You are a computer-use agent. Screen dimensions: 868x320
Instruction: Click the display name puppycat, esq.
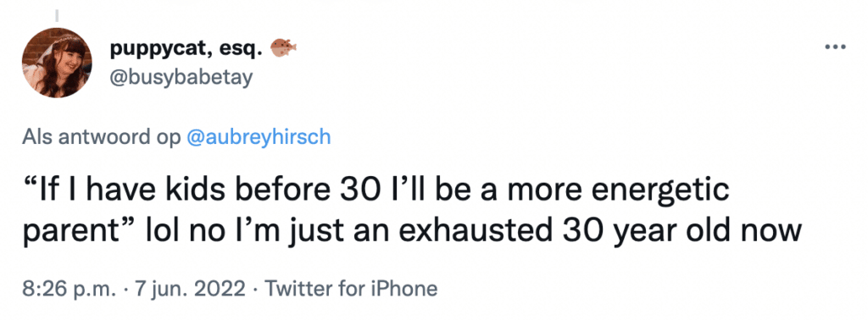[186, 49]
